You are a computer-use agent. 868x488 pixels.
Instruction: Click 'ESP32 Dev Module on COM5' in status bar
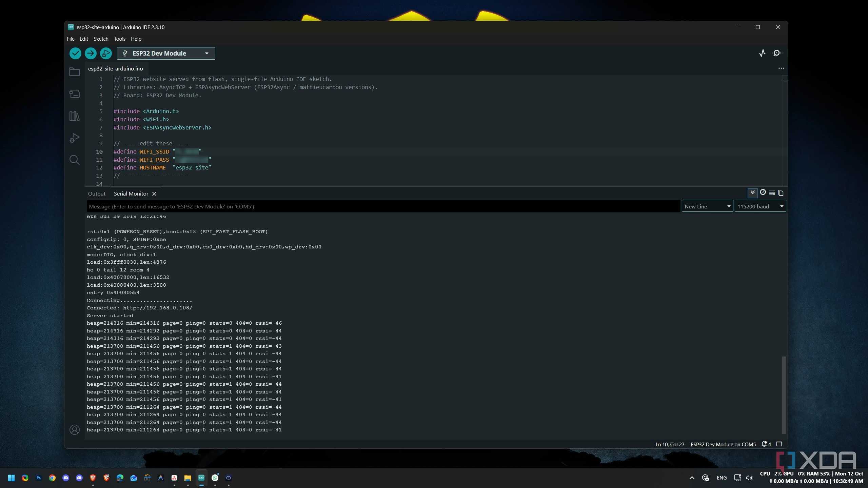[x=723, y=444]
